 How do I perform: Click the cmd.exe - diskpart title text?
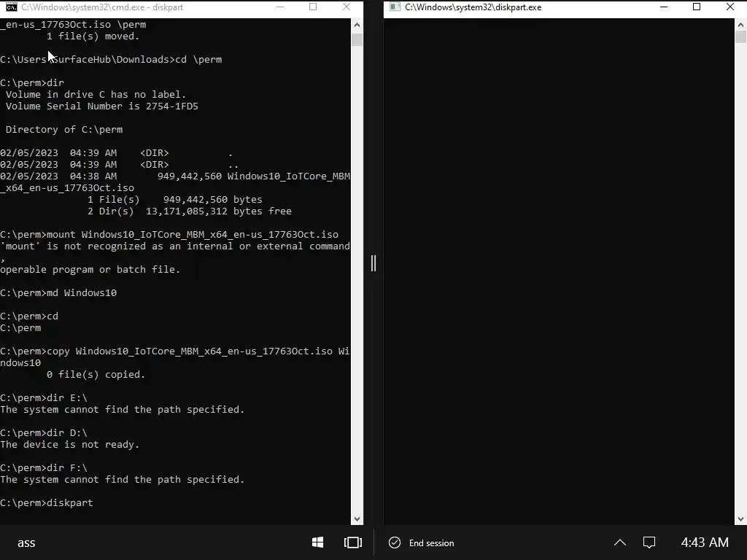click(x=102, y=7)
